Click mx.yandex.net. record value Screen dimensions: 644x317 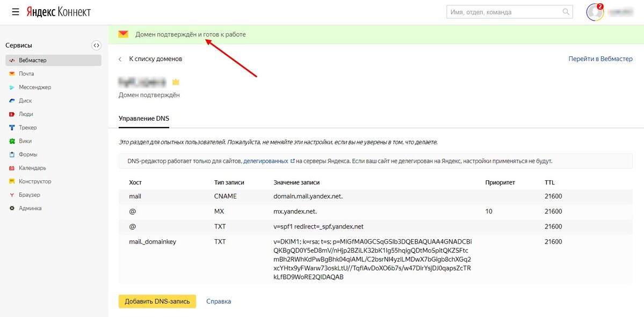click(295, 212)
